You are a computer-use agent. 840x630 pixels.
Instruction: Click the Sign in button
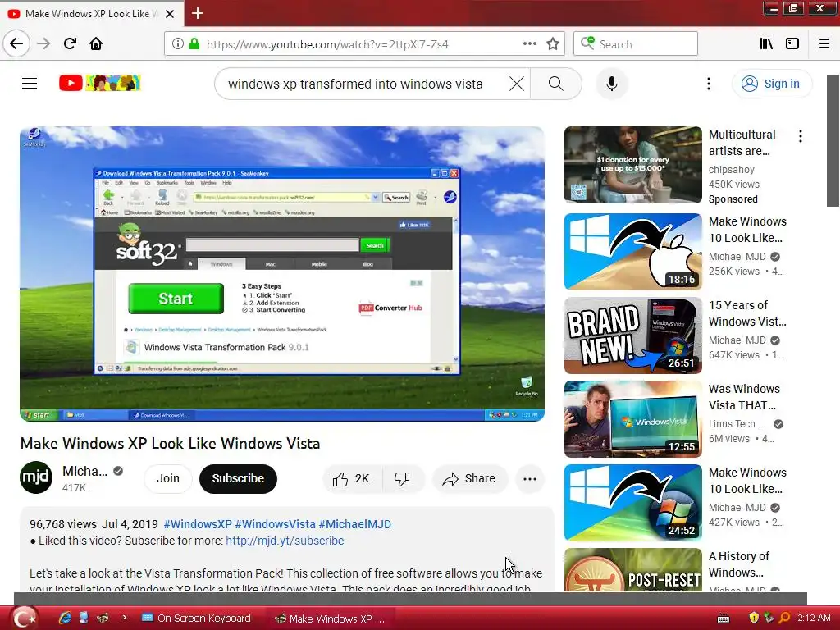pos(771,84)
